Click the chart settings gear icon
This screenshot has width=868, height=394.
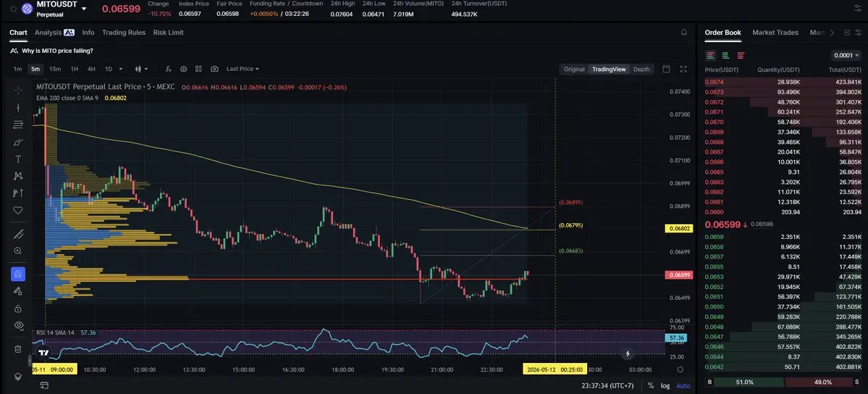coord(681,369)
